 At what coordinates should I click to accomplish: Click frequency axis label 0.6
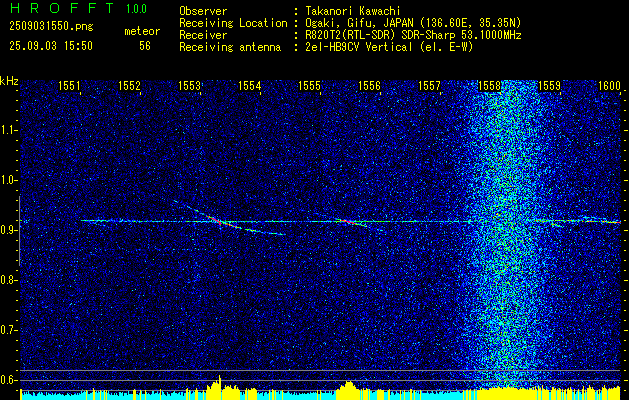8,380
